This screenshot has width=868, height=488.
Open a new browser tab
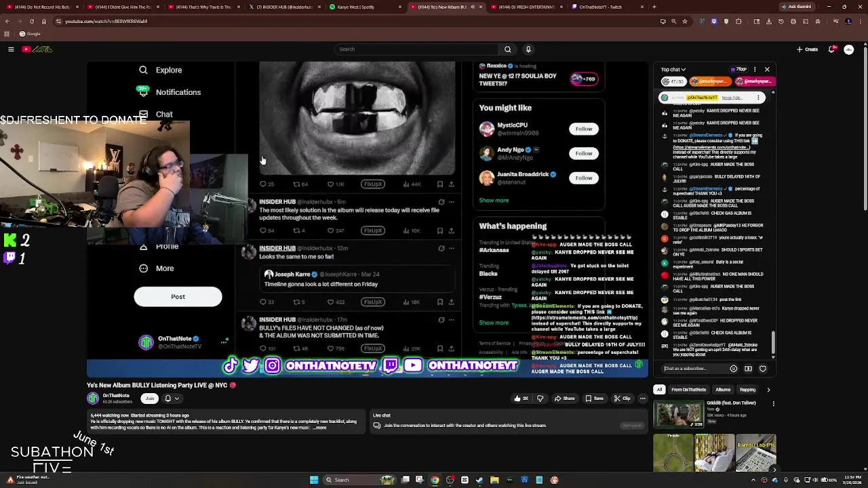pyautogui.click(x=654, y=7)
